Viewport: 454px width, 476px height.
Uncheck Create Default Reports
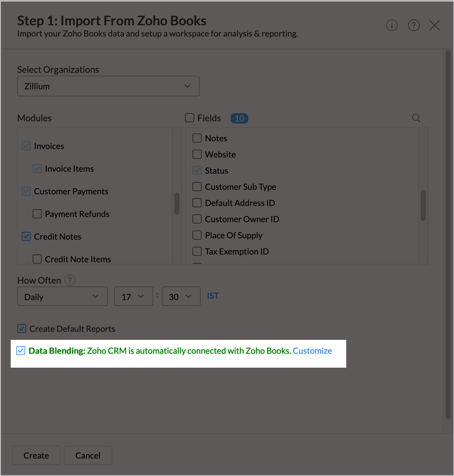tap(21, 329)
